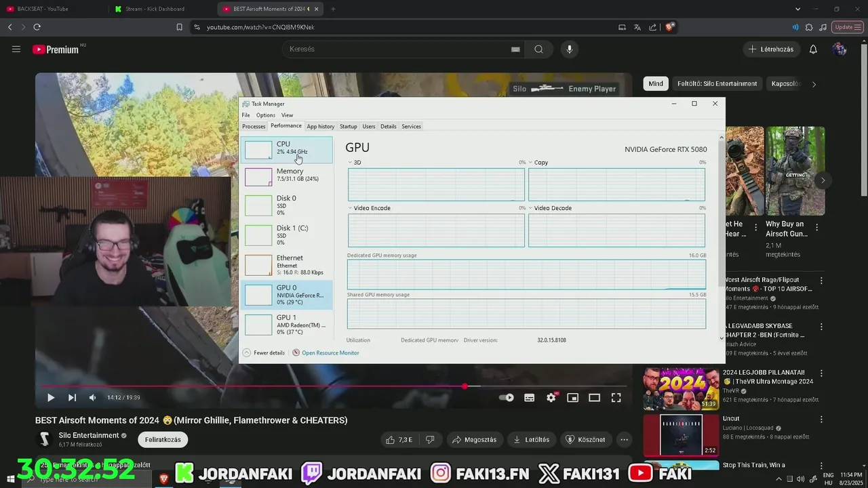Screen dimensions: 868x488
Task: Select Ethernet in performance list
Action: [287, 264]
